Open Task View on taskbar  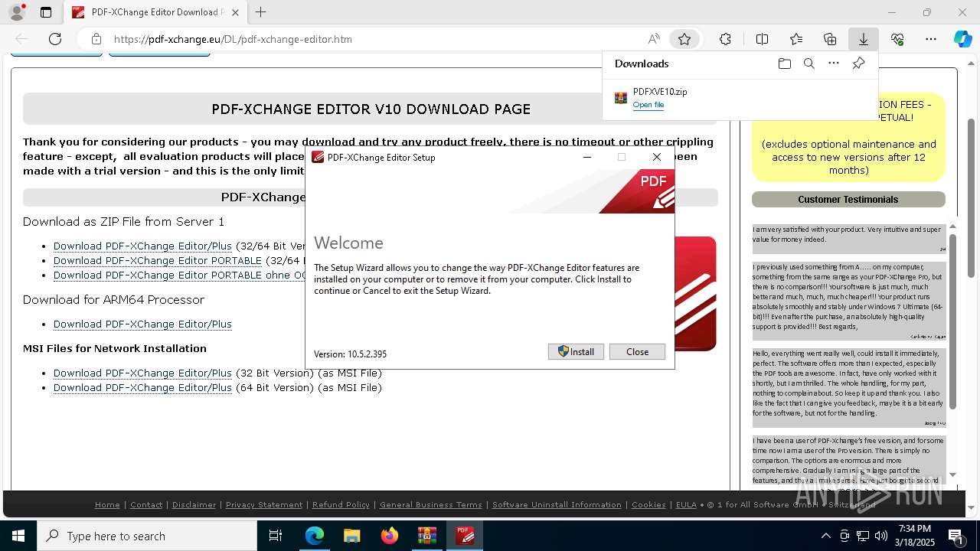click(x=276, y=536)
